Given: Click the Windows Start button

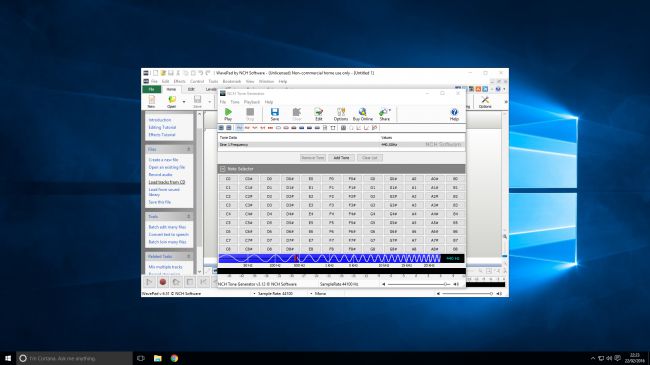Looking at the screenshot, I should tap(8, 358).
